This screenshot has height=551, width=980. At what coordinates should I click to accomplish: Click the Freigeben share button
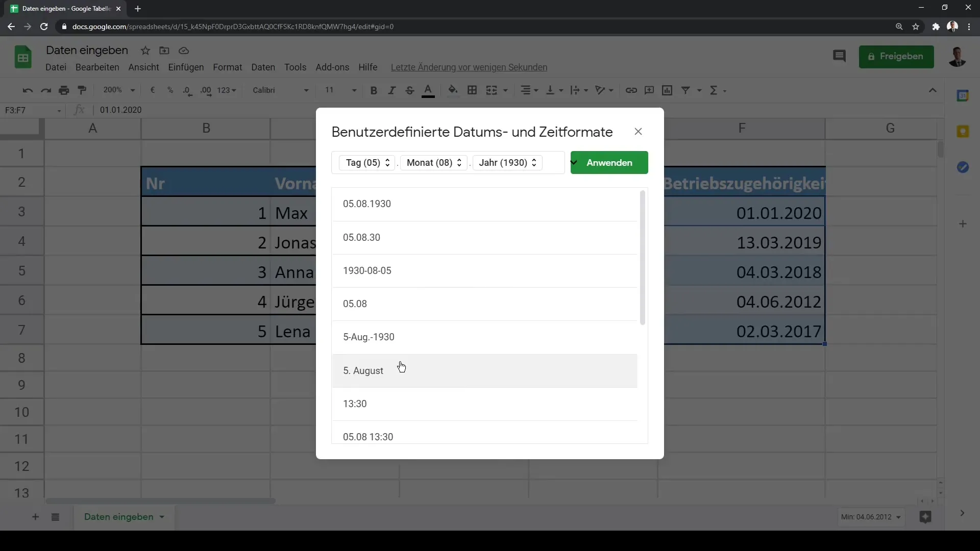[896, 57]
